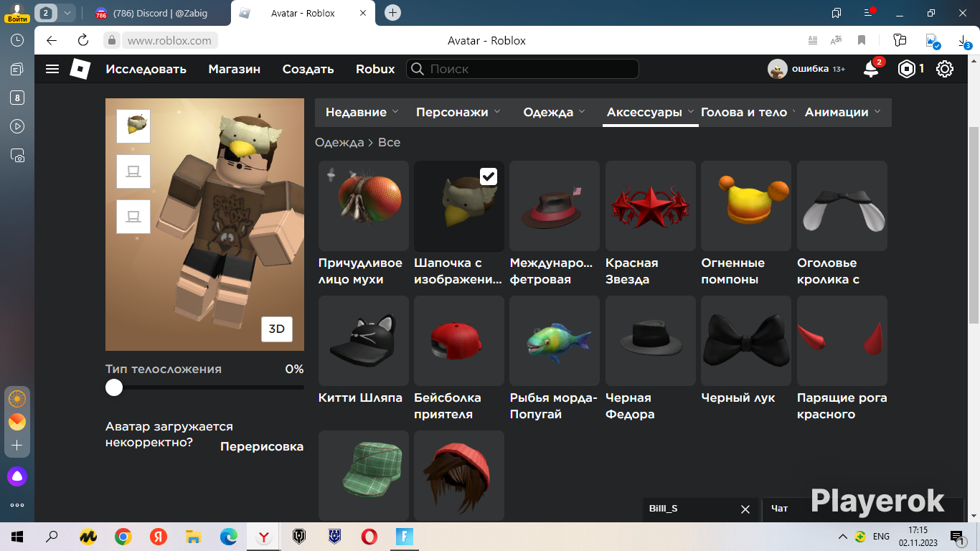
Task: Adjust the Тип телосложения slider handle
Action: coord(114,387)
